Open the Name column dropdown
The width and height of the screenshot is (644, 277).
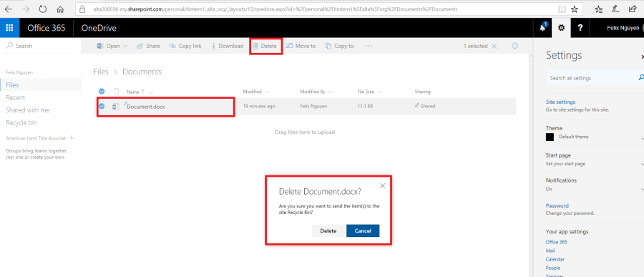151,92
